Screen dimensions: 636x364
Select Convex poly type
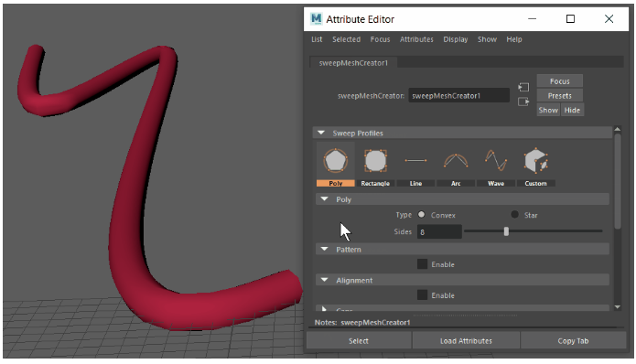click(x=422, y=214)
